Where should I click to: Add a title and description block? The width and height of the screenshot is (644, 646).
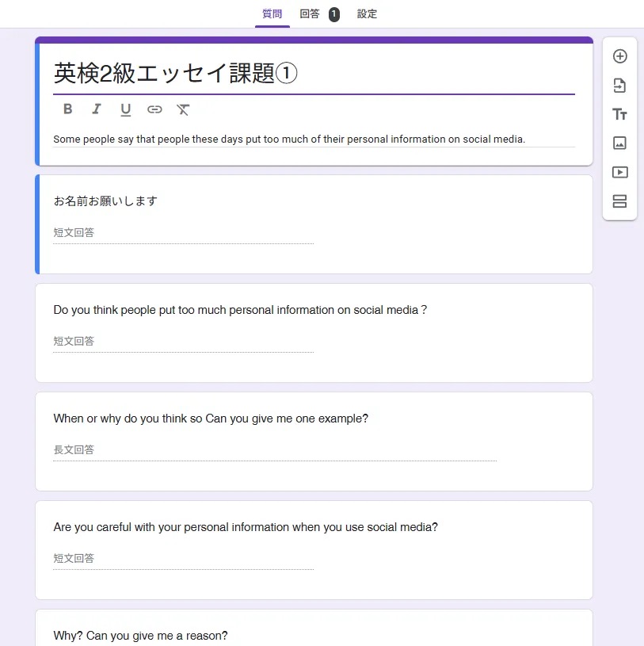tap(619, 114)
